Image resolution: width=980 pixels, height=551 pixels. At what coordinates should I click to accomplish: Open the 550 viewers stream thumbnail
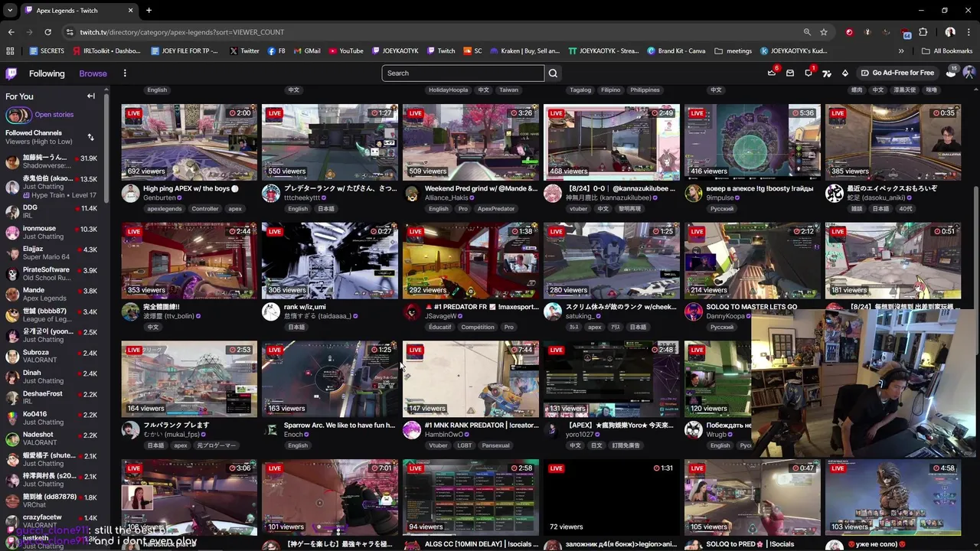pyautogui.click(x=330, y=142)
